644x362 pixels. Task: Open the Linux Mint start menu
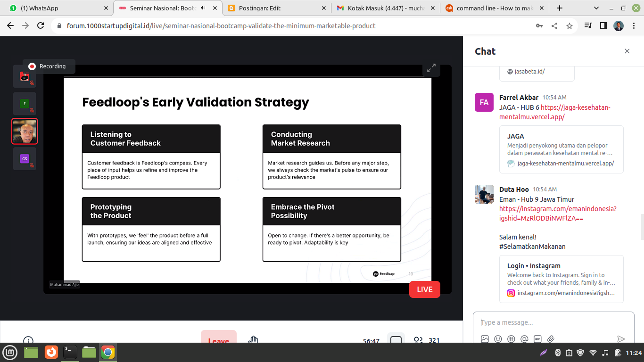tap(10, 352)
